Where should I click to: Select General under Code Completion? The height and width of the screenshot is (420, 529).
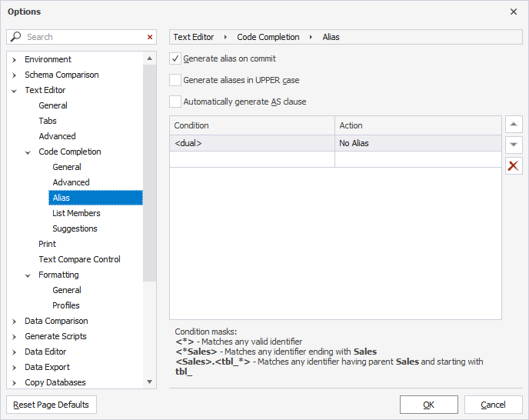[x=67, y=167]
